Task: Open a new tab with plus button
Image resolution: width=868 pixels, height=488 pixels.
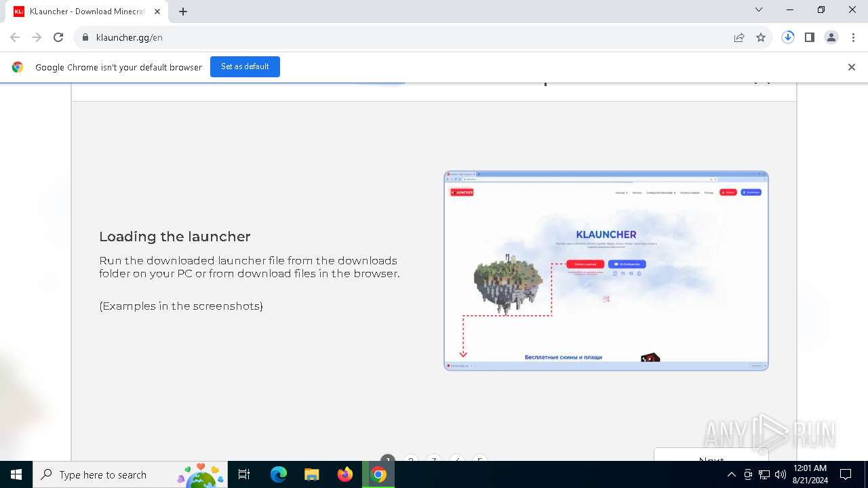Action: 183,12
